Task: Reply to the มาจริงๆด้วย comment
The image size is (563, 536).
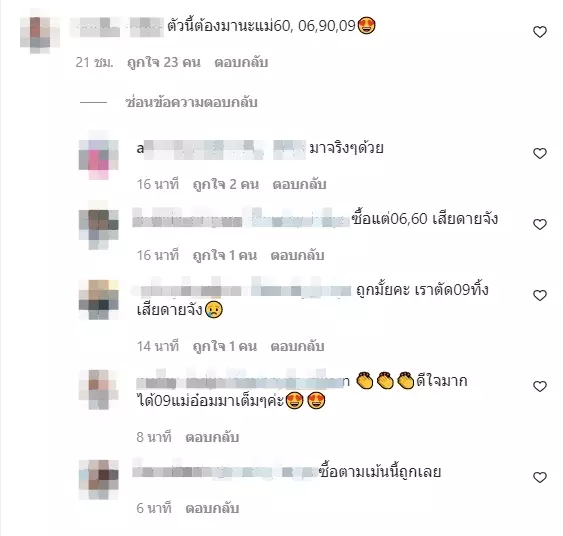Action: [299, 184]
